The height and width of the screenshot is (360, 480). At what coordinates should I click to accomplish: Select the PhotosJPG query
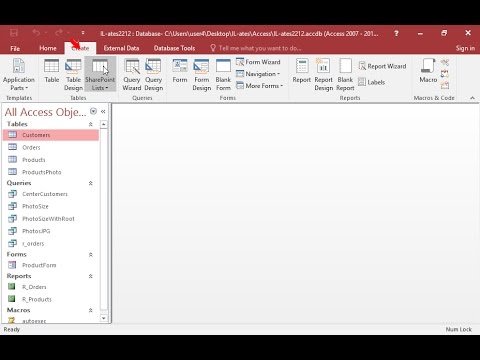pos(51,231)
